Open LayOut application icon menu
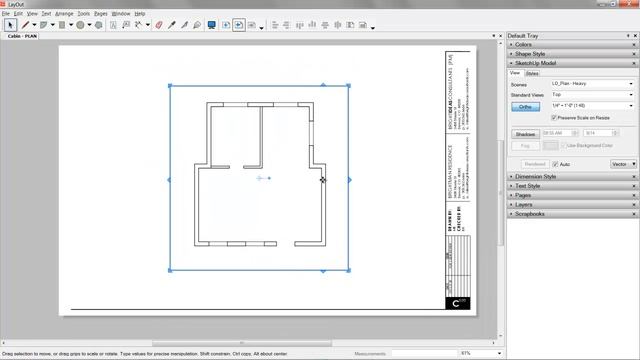The image size is (640, 360). pos(3,4)
